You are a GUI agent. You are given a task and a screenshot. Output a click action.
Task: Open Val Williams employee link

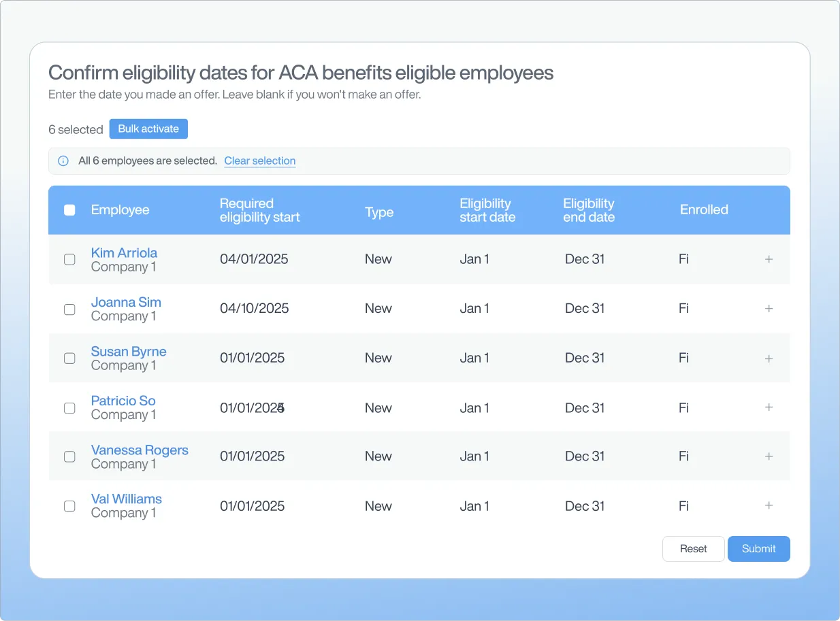127,499
